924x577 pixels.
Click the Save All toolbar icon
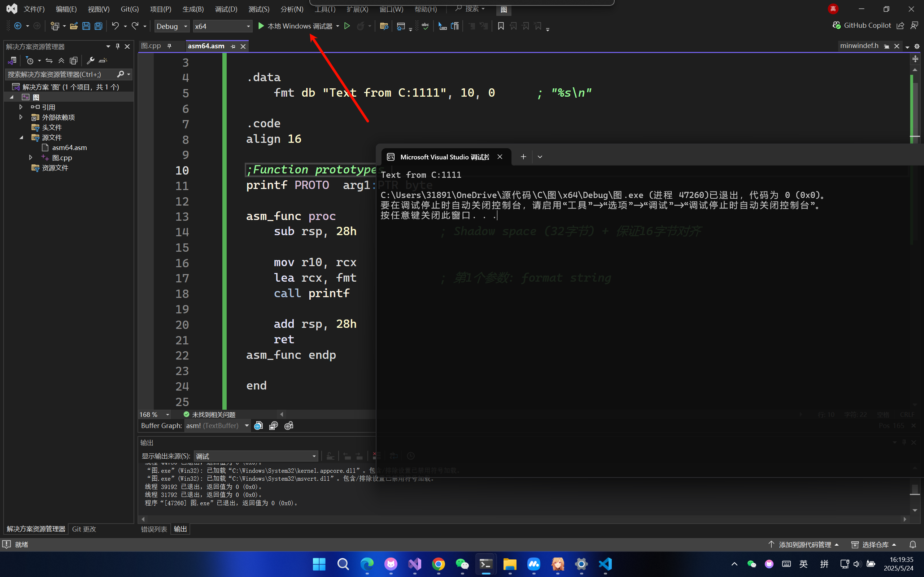pyautogui.click(x=99, y=26)
